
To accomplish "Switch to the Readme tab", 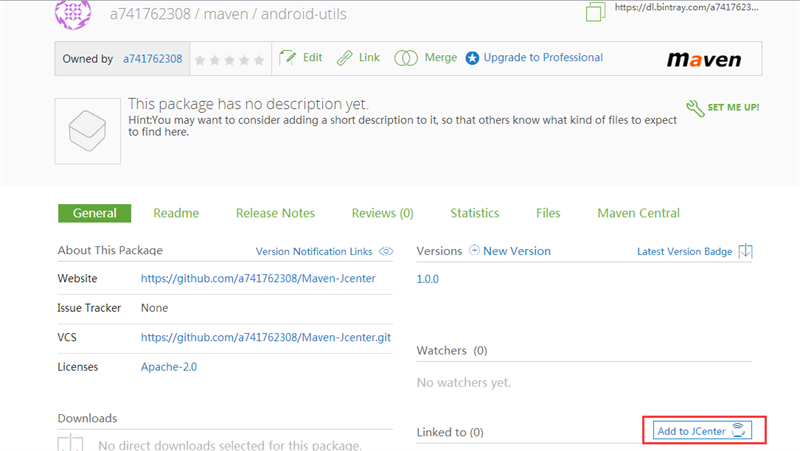I will [x=176, y=213].
